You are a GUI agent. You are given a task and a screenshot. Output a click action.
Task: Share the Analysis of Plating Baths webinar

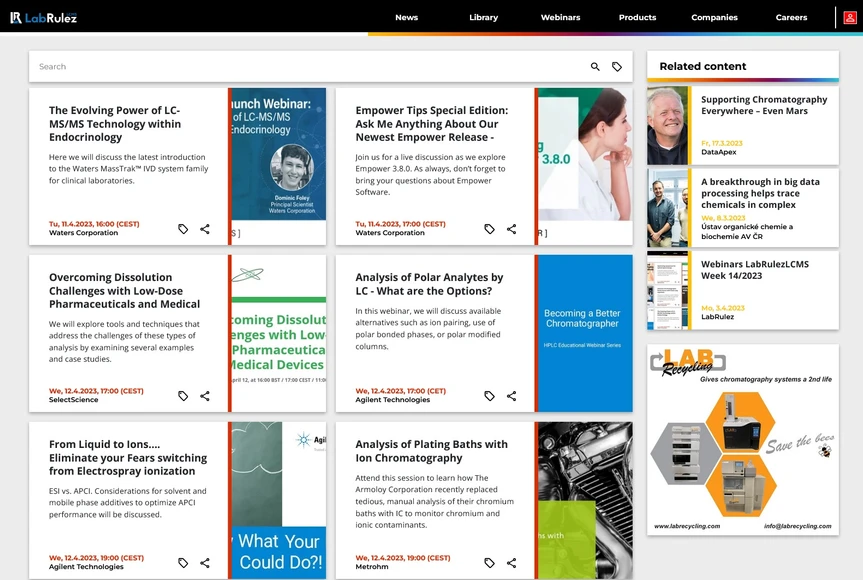(511, 562)
